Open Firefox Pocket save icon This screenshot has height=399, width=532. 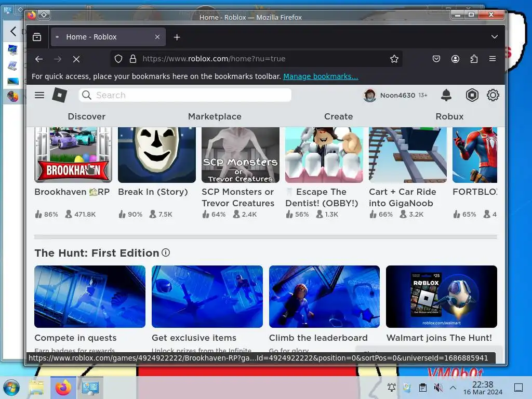(x=436, y=59)
